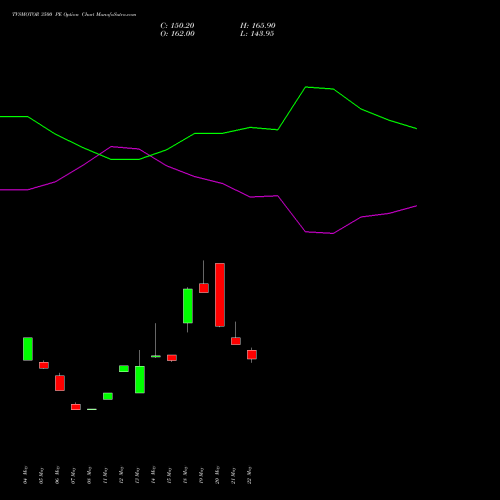Click the red candle for 19 May

(x=204, y=288)
